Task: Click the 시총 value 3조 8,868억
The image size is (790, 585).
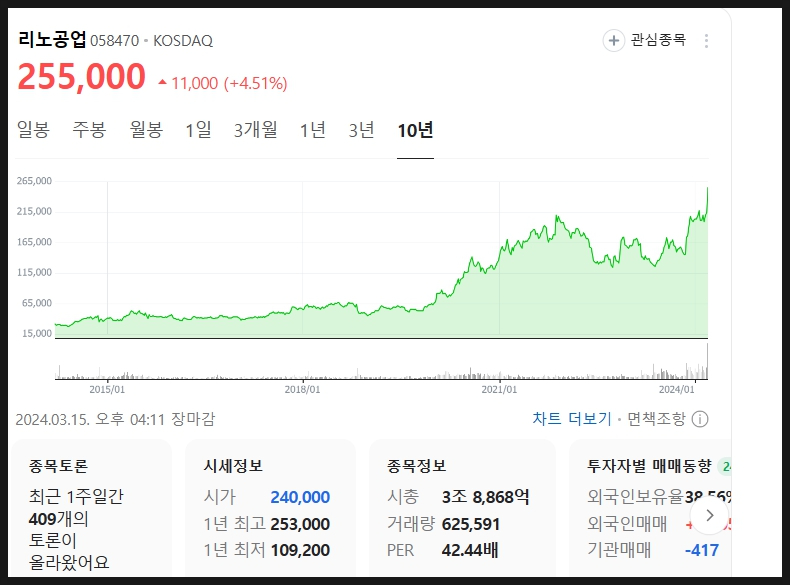Action: (x=486, y=497)
